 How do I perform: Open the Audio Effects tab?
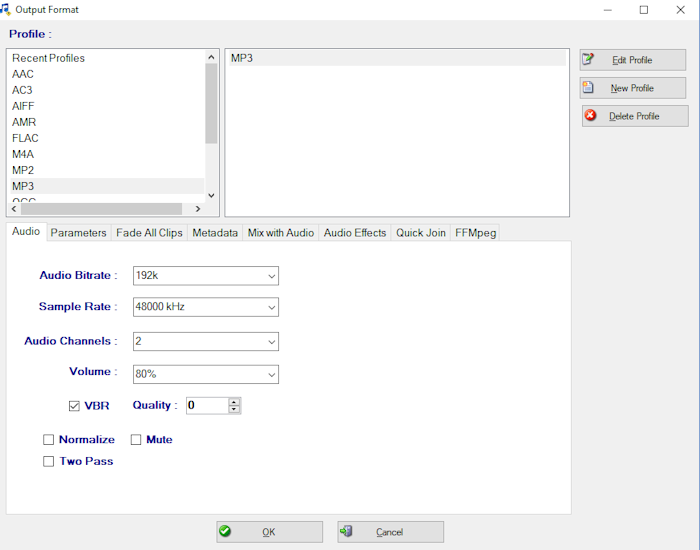(x=354, y=233)
